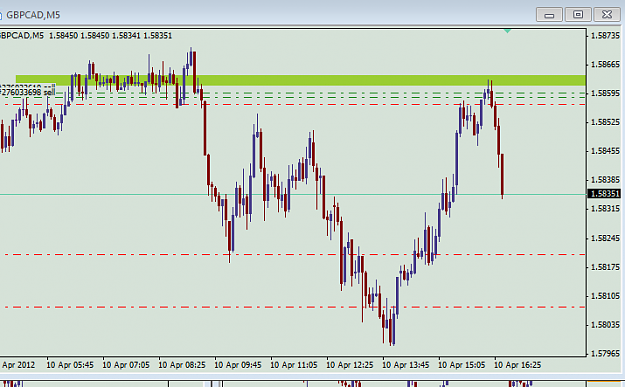Image resolution: width=625 pixels, height=387 pixels.
Task: Click the chart OHLC header 1.58450 1.58450 1.58341 1.58351
Action: pyautogui.click(x=110, y=35)
